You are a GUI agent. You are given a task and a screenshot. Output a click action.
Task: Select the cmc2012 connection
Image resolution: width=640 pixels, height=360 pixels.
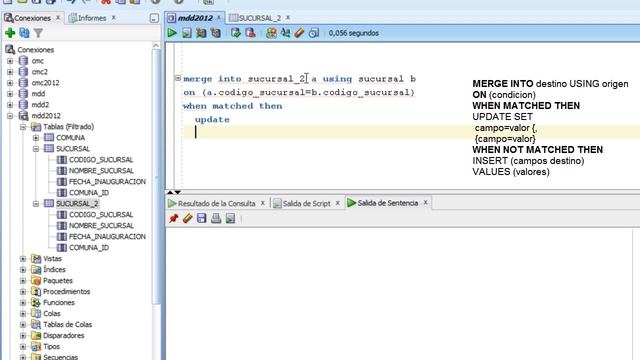pos(45,83)
